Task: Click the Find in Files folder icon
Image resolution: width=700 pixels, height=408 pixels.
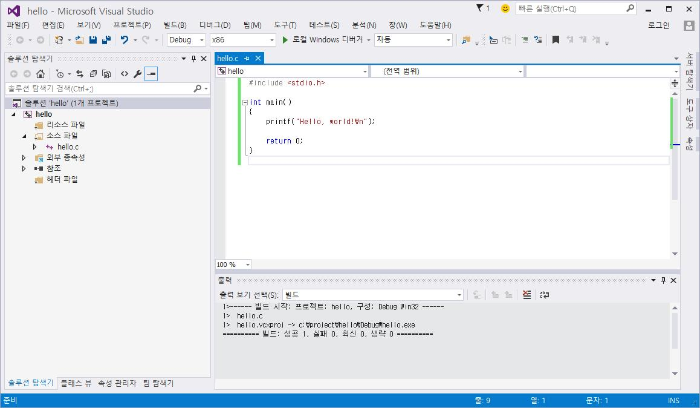Action: 466,40
